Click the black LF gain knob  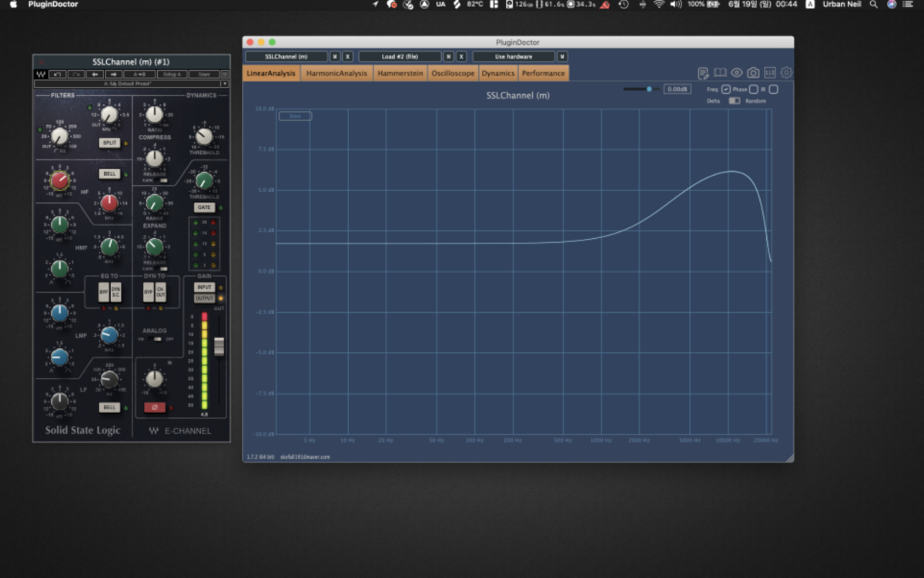pyautogui.click(x=60, y=401)
